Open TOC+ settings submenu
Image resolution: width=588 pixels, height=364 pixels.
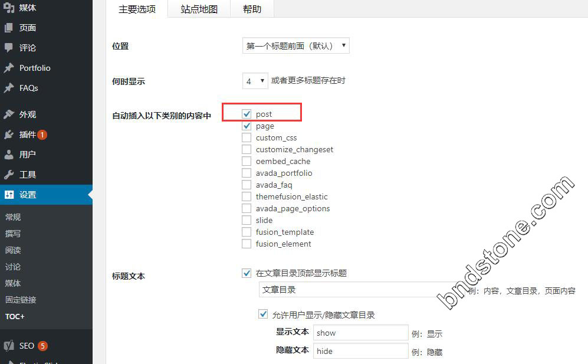15,316
